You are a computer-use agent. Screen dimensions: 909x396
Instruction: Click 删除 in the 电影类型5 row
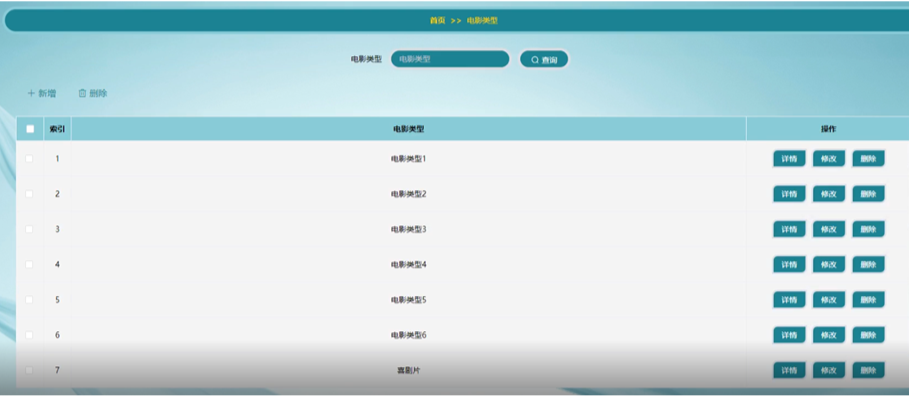868,300
